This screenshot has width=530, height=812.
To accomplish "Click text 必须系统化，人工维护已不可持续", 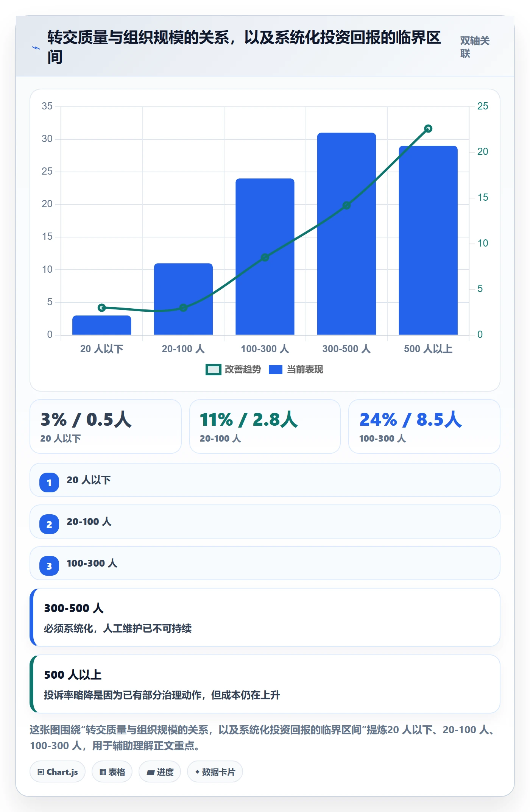I will point(118,629).
